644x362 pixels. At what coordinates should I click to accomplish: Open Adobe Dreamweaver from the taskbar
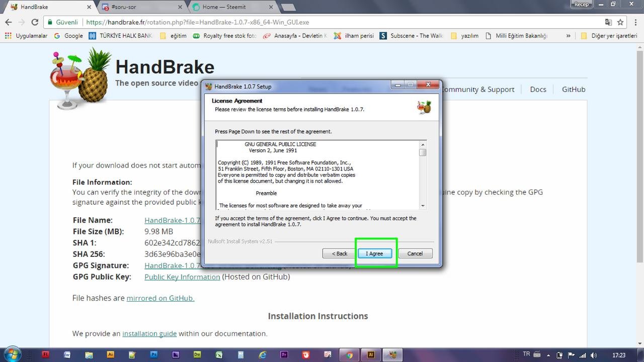tap(197, 354)
